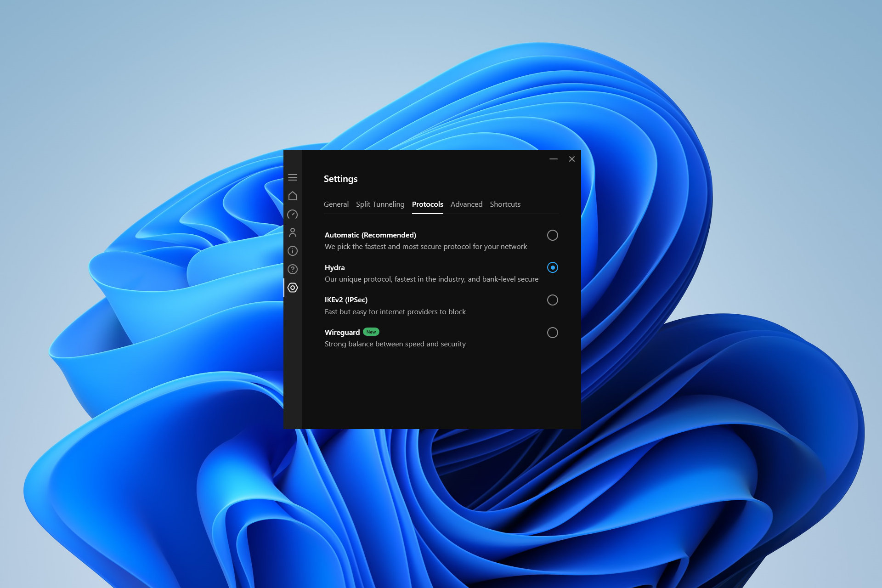
Task: Select the IKEv2 IPSec protocol radio button
Action: pos(552,300)
